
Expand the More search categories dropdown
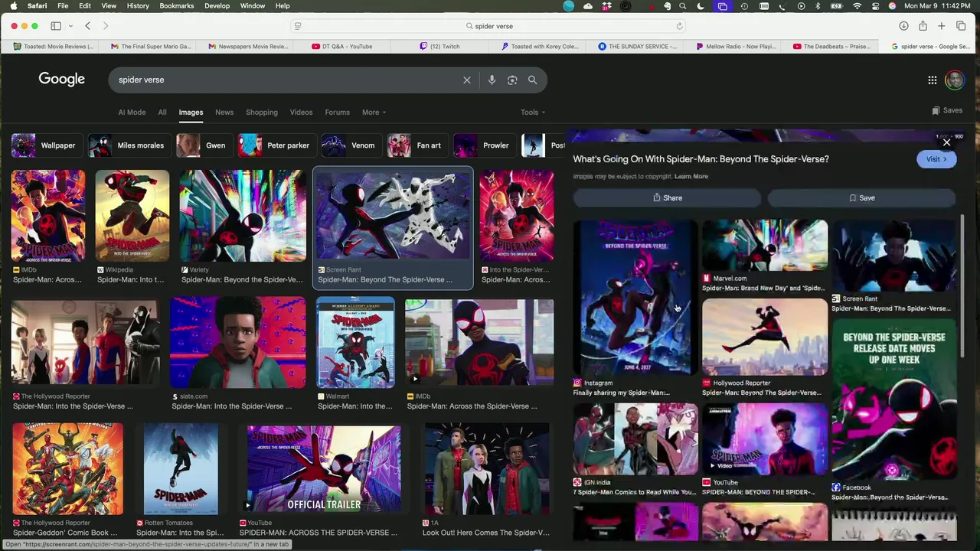coord(374,112)
